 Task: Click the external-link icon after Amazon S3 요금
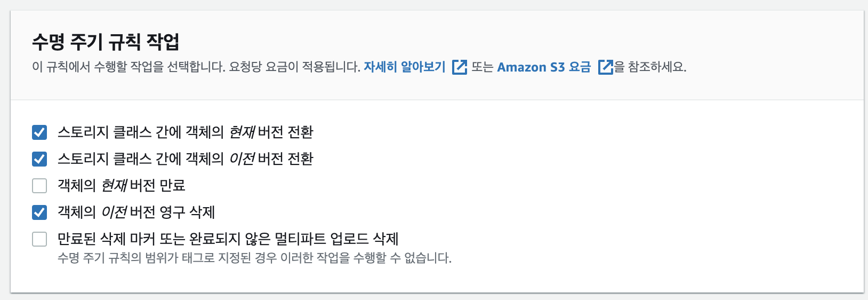(605, 67)
